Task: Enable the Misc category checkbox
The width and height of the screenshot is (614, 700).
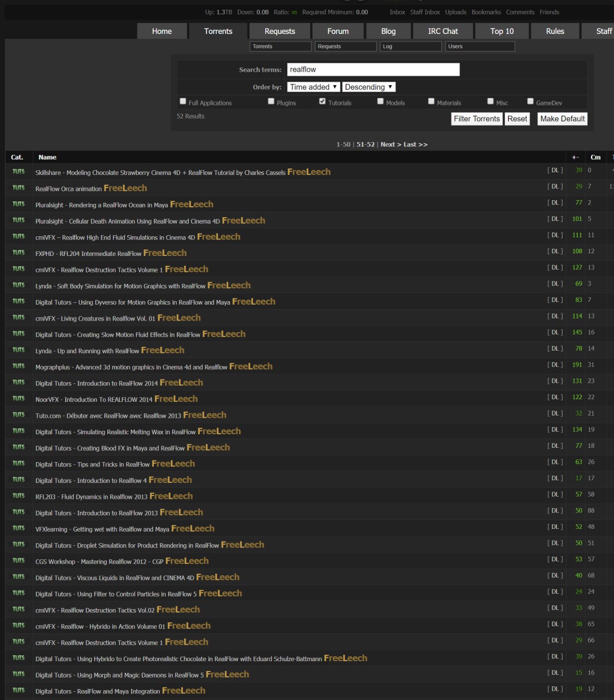Action: pos(490,101)
